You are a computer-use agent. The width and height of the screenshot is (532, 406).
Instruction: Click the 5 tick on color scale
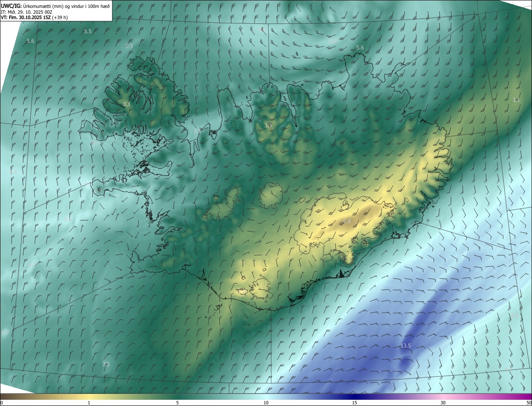point(177,403)
